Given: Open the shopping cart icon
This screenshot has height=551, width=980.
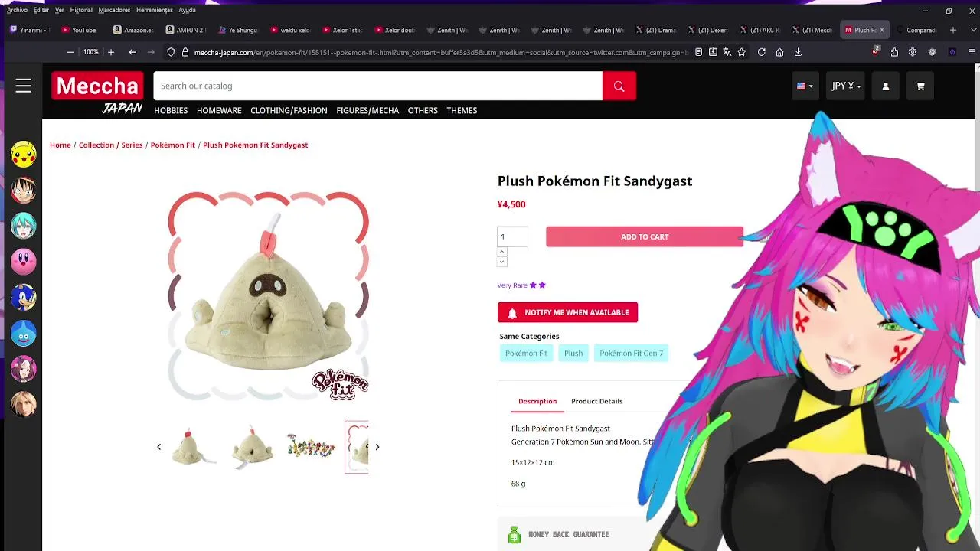Looking at the screenshot, I should pos(920,86).
